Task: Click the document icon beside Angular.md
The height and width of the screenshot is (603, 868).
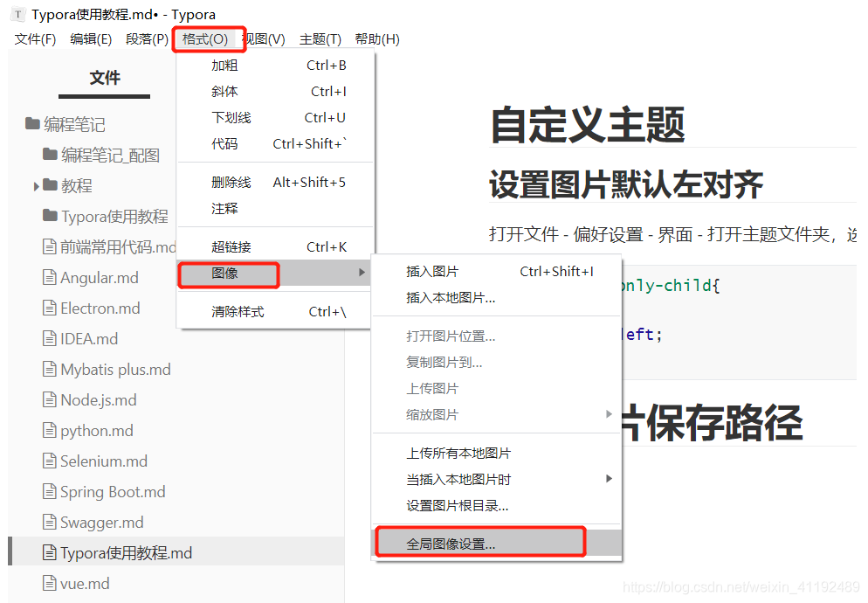Action: click(x=51, y=277)
